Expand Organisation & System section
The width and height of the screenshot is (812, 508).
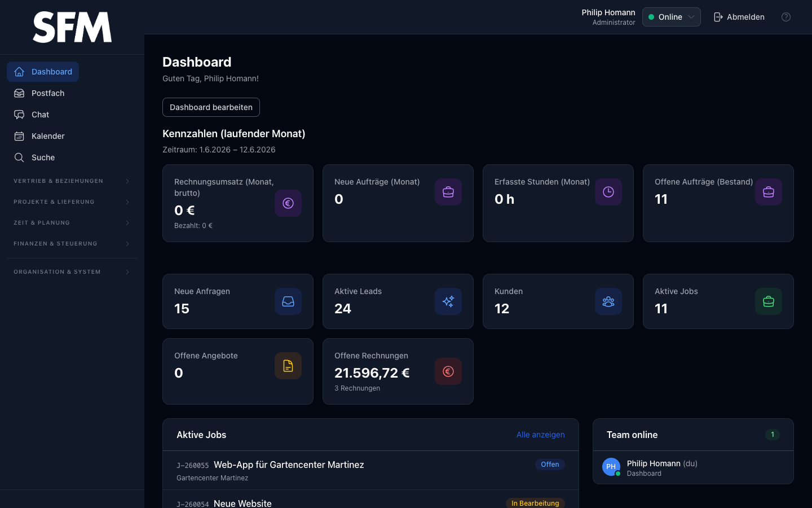pos(72,272)
